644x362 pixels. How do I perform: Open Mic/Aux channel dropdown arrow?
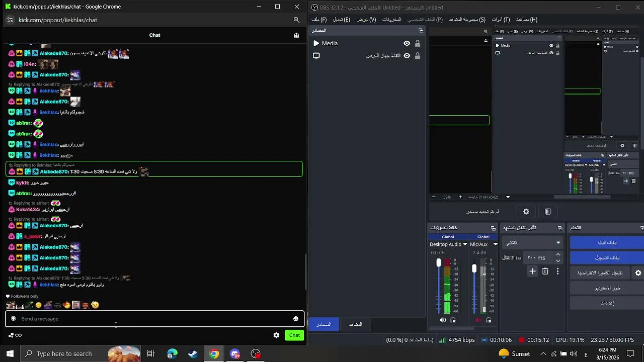pyautogui.click(x=495, y=244)
